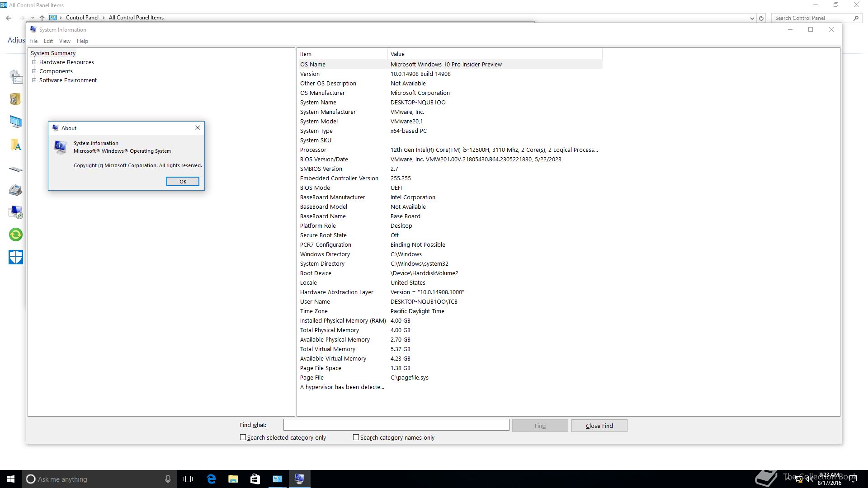Select Components tree item label
The width and height of the screenshot is (868, 488).
[x=56, y=71]
